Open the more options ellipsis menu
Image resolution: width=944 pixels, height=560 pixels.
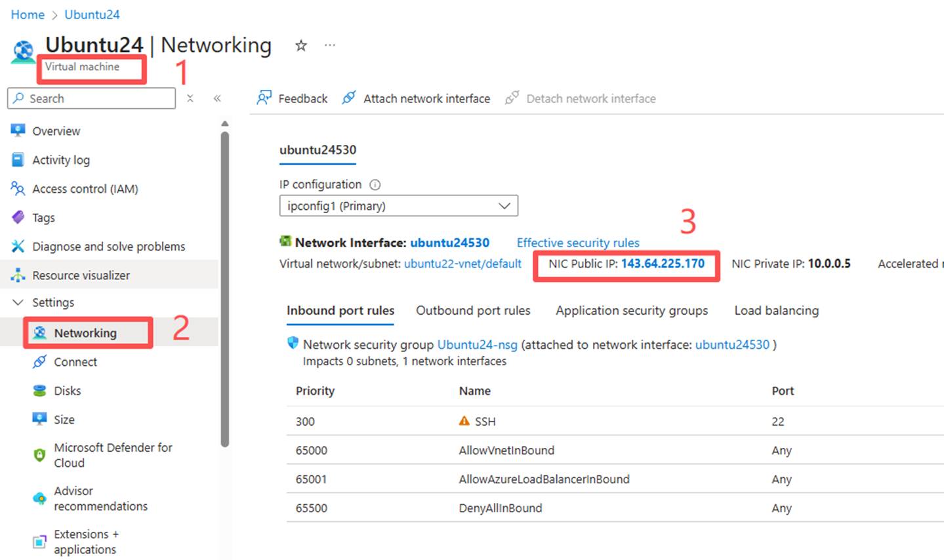pos(330,45)
